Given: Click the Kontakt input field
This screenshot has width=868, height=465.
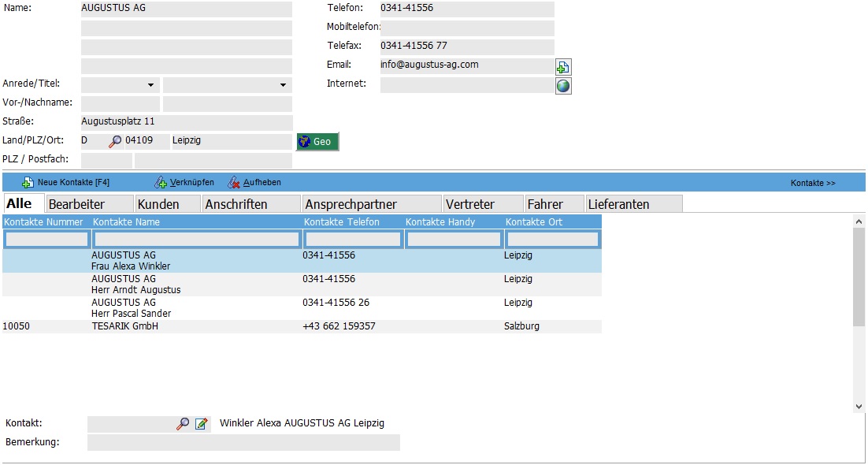Looking at the screenshot, I should coord(132,424).
